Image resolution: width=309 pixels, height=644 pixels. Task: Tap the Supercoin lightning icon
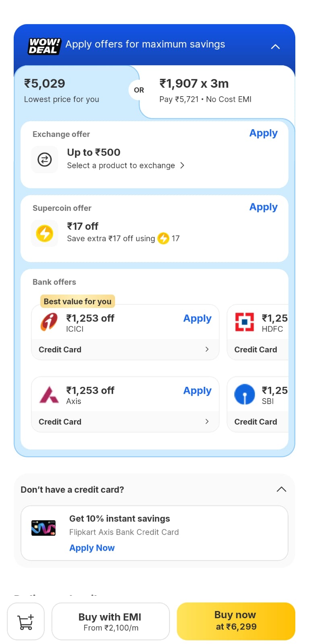45,233
